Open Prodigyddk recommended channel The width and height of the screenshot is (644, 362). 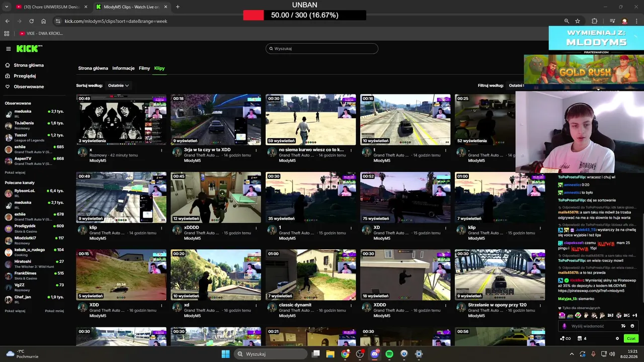click(x=34, y=228)
